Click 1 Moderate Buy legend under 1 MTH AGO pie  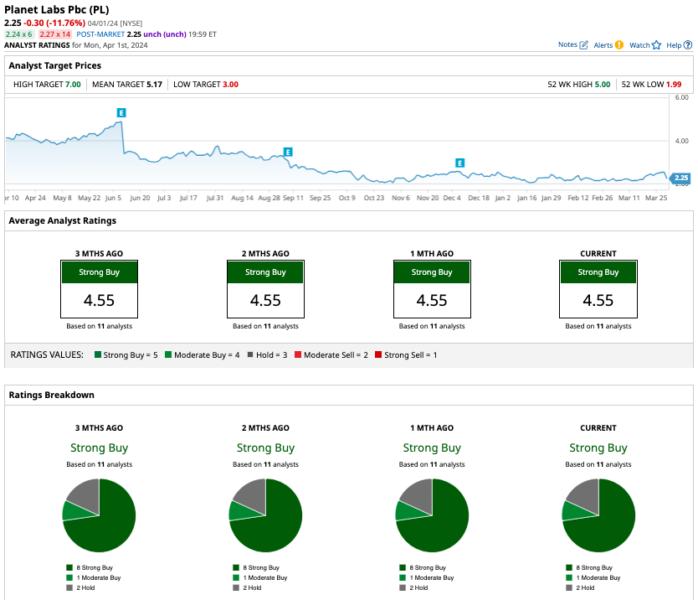[x=427, y=578]
